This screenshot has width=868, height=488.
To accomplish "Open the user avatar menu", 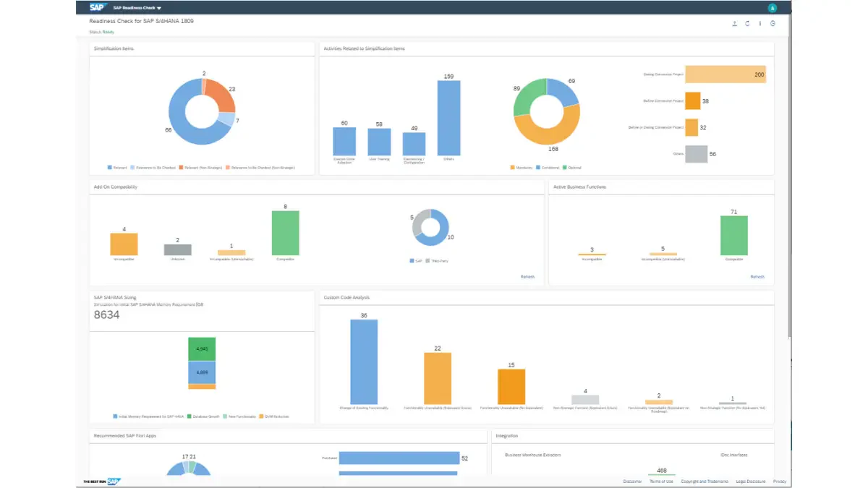I will click(x=773, y=8).
